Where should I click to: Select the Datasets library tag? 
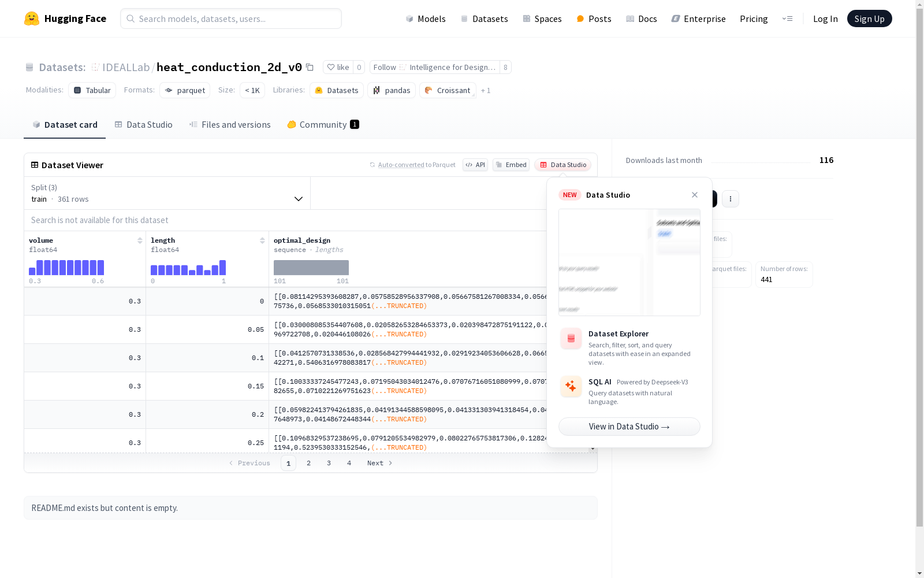click(337, 90)
